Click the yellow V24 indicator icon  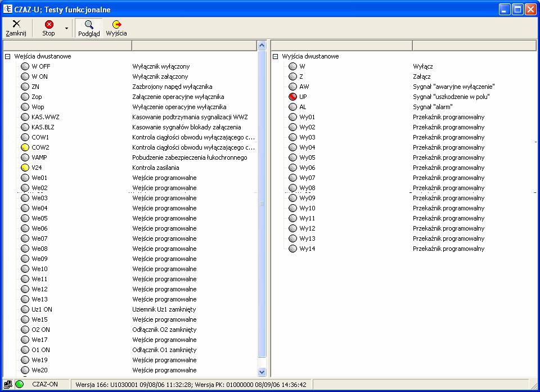click(x=25, y=168)
